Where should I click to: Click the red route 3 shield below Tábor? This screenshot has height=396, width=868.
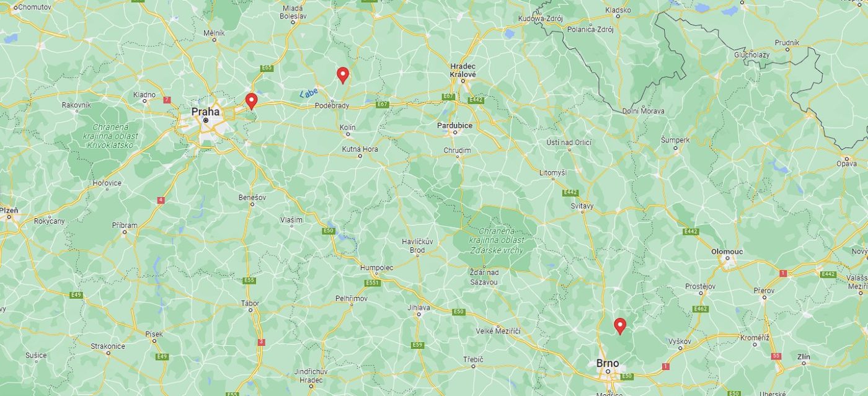click(x=261, y=342)
